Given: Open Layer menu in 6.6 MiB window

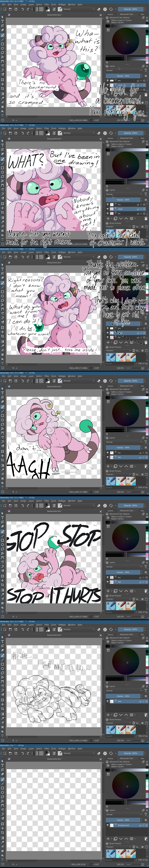Looking at the screenshot, I should [31, 4].
